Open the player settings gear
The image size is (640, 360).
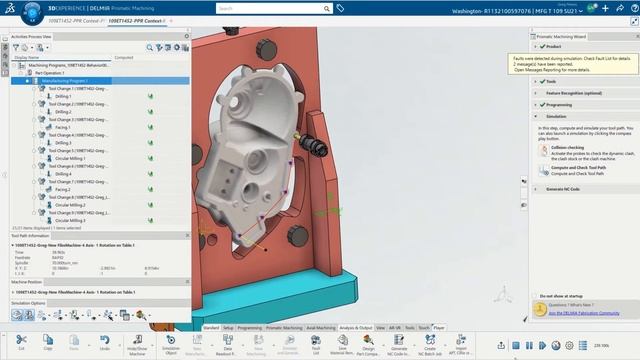point(569,346)
